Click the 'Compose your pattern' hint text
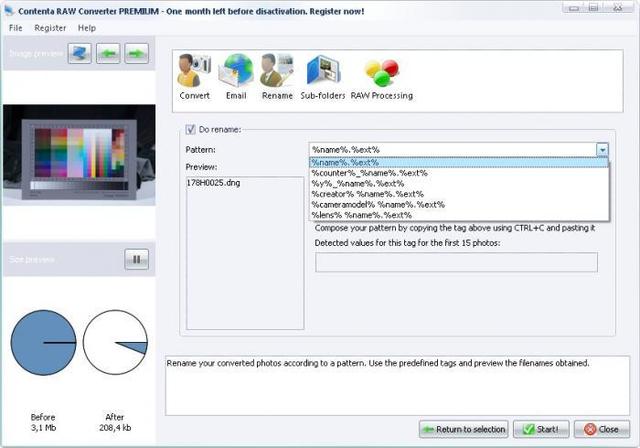The height and width of the screenshot is (448, 640). click(455, 228)
